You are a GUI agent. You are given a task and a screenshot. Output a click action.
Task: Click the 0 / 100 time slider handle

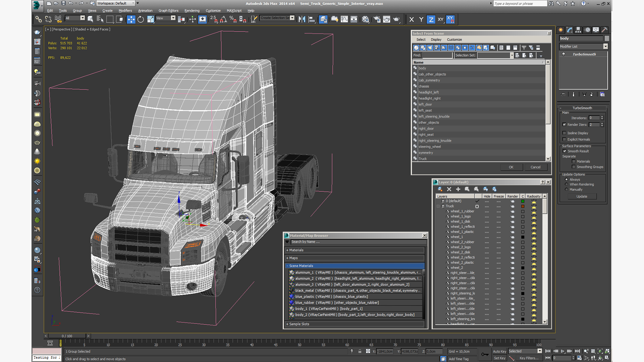coord(67,336)
